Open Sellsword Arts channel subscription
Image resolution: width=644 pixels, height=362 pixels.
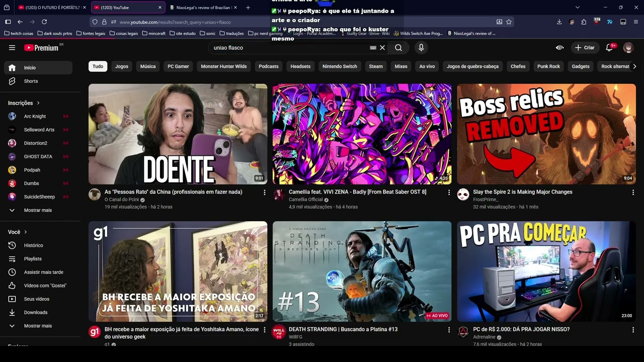pyautogui.click(x=38, y=130)
